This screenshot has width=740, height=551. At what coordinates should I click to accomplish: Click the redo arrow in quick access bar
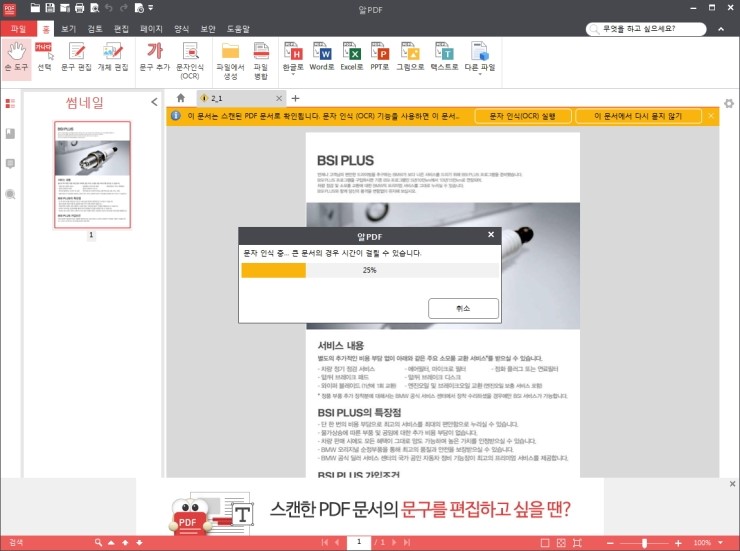coord(124,8)
